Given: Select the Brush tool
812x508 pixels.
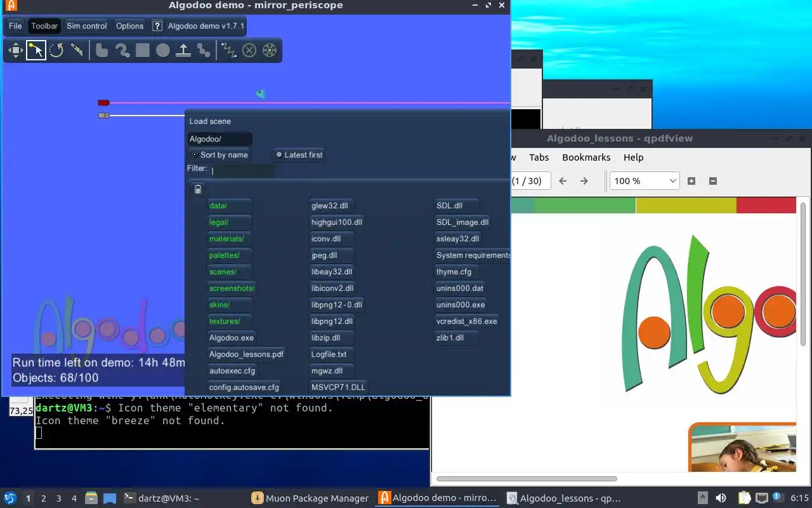Looking at the screenshot, I should click(122, 50).
